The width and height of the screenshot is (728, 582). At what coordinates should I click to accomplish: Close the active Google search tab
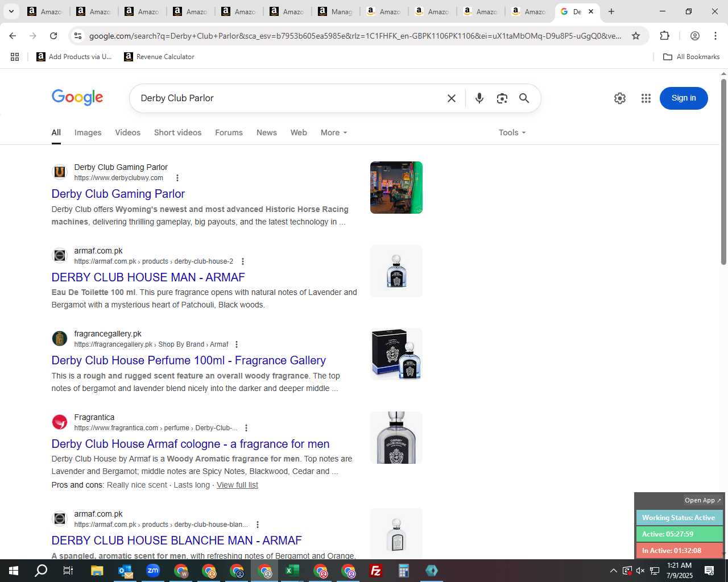click(591, 11)
